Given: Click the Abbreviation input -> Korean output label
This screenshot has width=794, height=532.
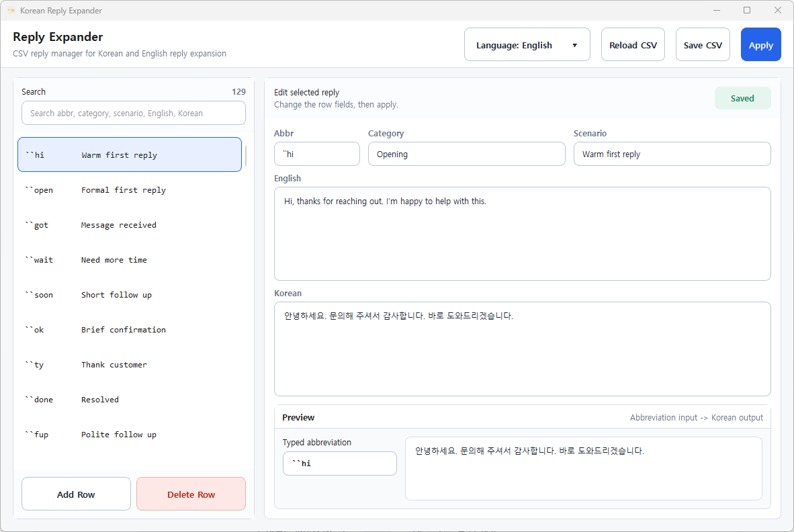Looking at the screenshot, I should pos(697,417).
